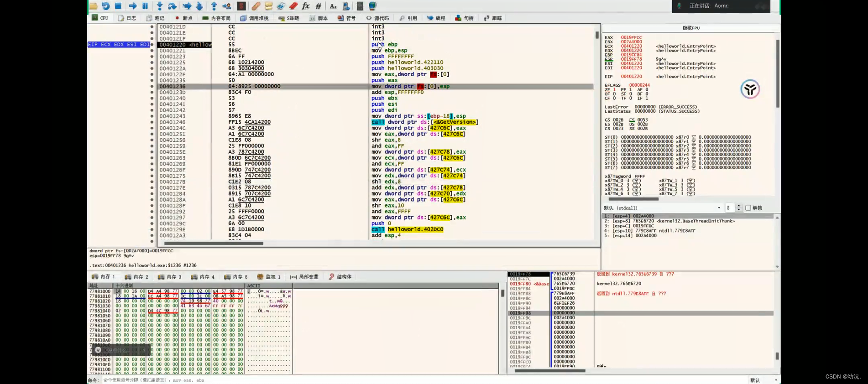Toggle breakpoint dot at address 00401236
Screen dimensions: 868x384
tap(152, 86)
